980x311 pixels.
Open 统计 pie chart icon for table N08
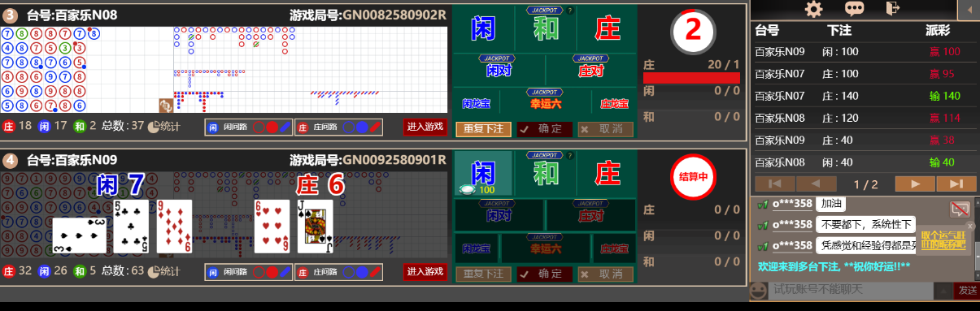[x=163, y=127]
